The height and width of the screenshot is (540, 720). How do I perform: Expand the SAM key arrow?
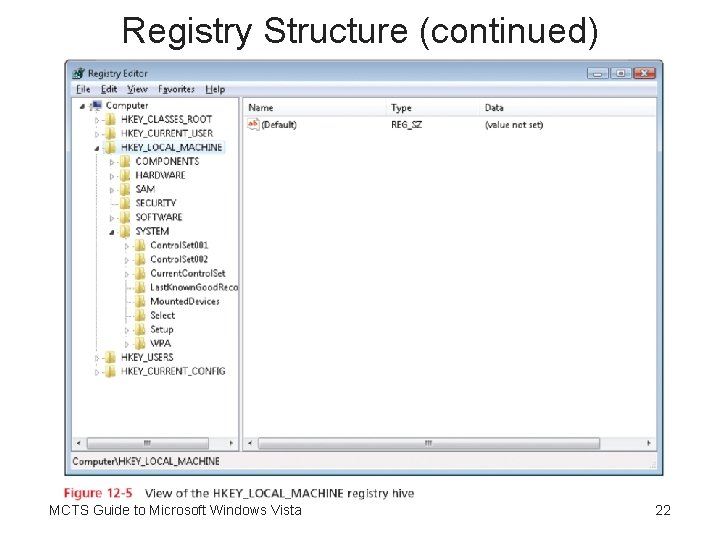click(111, 190)
